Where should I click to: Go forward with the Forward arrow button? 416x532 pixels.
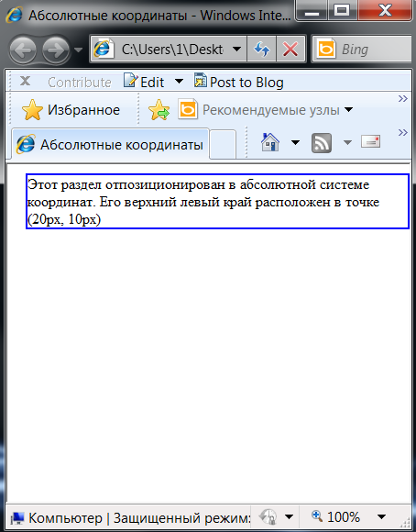tap(56, 50)
